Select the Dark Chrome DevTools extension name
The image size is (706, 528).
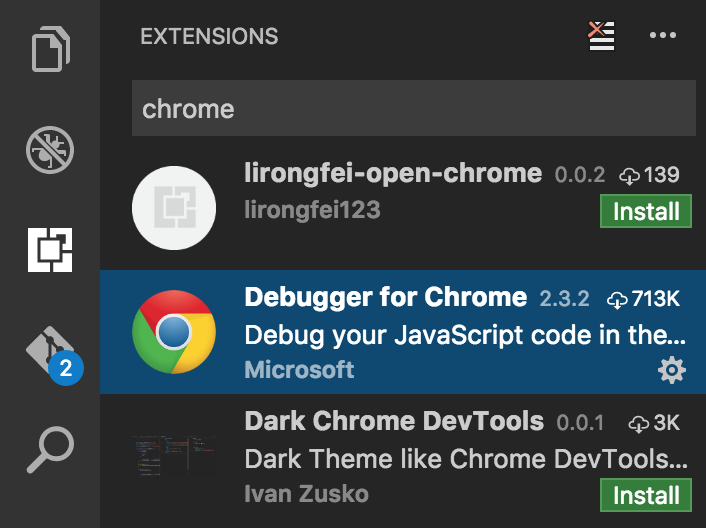click(393, 421)
